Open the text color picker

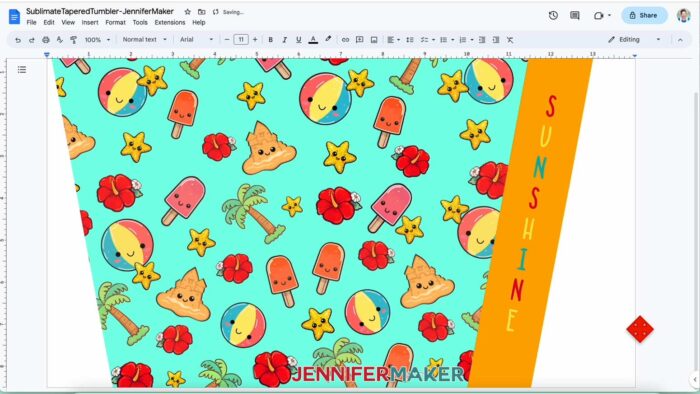[x=313, y=40]
